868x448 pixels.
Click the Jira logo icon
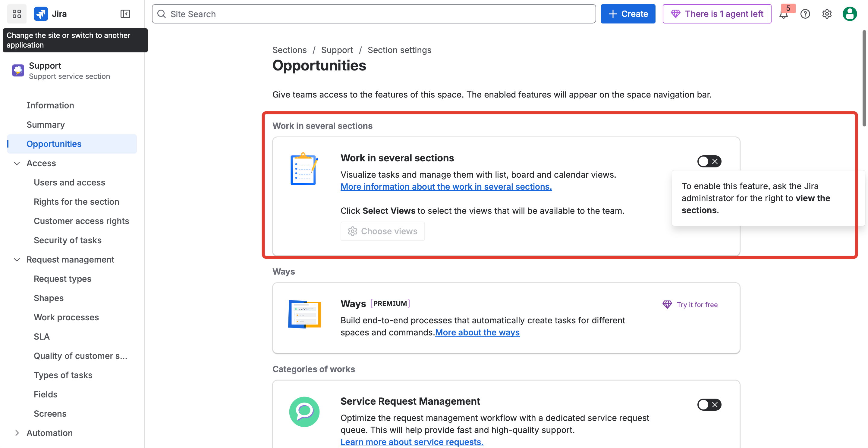coord(41,14)
